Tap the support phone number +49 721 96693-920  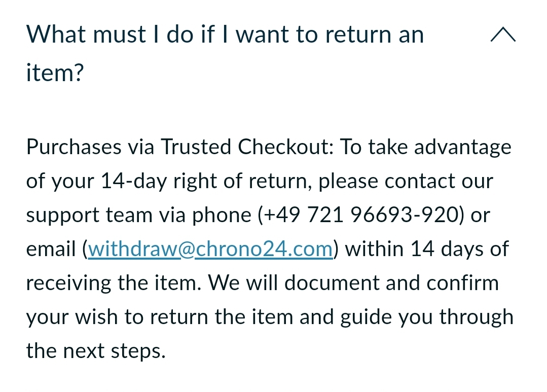coord(361,216)
